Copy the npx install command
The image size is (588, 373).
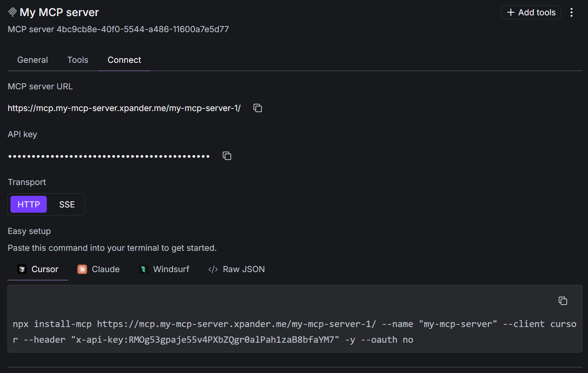click(563, 300)
